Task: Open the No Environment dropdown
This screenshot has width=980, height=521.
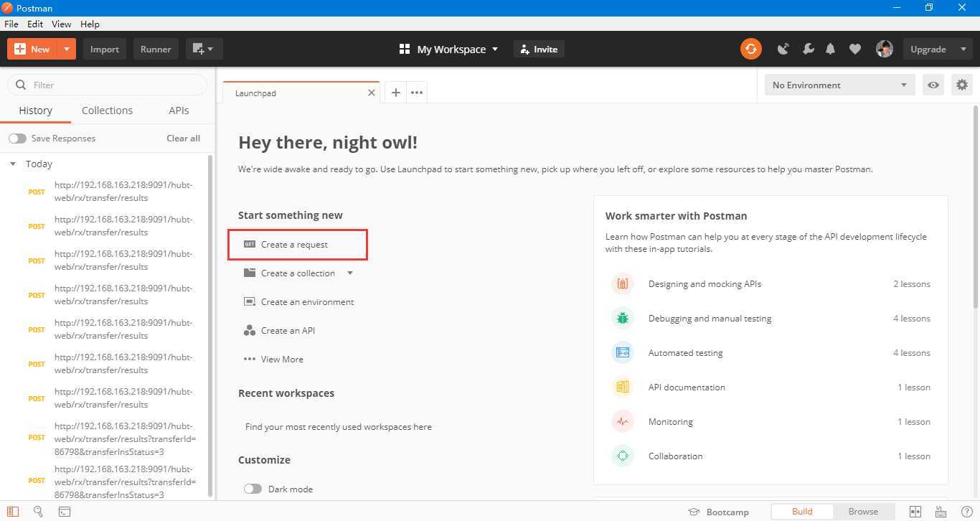Action: click(840, 85)
